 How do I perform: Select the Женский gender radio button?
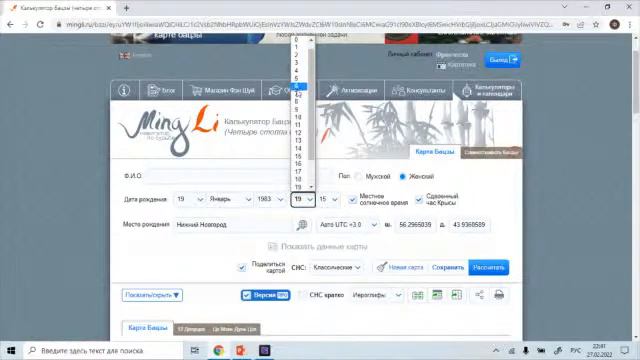[402, 176]
